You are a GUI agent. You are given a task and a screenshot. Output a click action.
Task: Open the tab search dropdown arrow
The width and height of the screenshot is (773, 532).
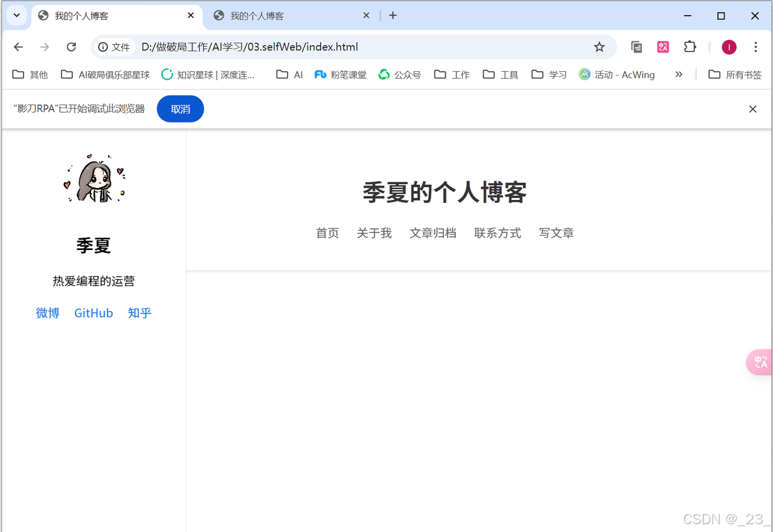[15, 15]
